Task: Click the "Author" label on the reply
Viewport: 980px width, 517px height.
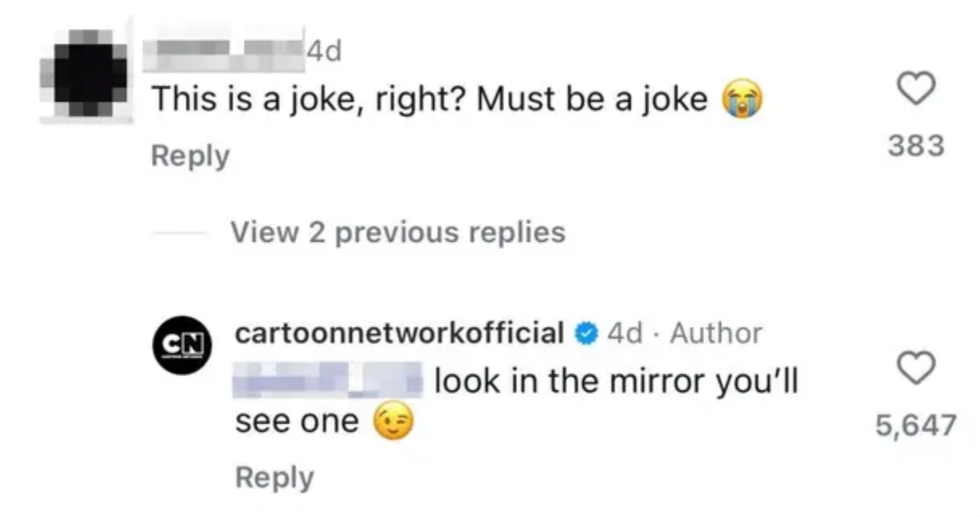Action: point(716,333)
